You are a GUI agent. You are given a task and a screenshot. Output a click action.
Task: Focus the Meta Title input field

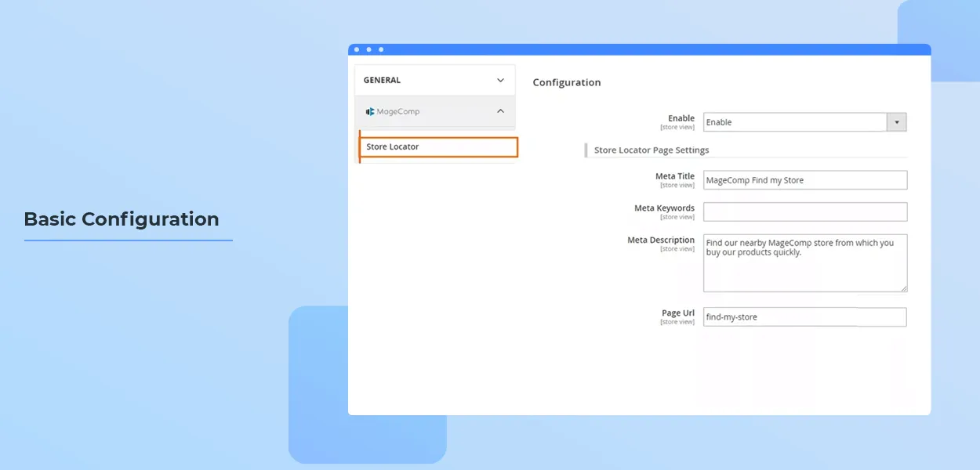coord(804,180)
